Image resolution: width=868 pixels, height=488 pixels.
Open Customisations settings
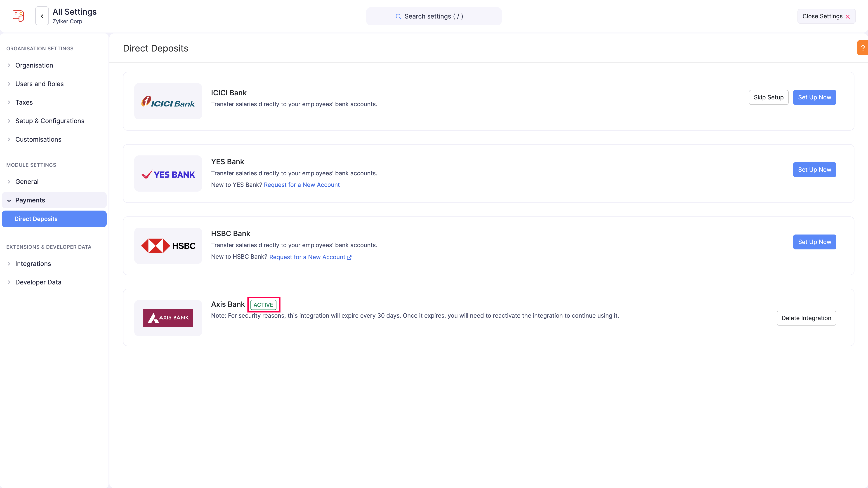pyautogui.click(x=38, y=139)
